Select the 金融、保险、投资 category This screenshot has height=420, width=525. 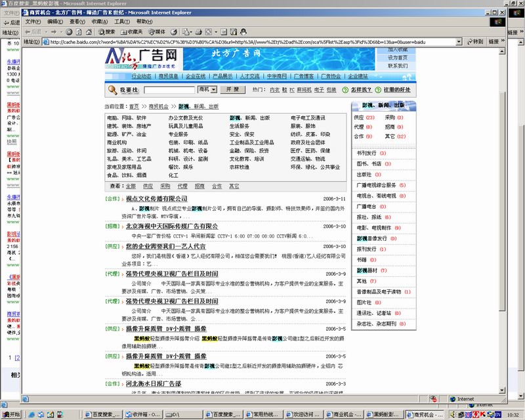[x=249, y=151]
